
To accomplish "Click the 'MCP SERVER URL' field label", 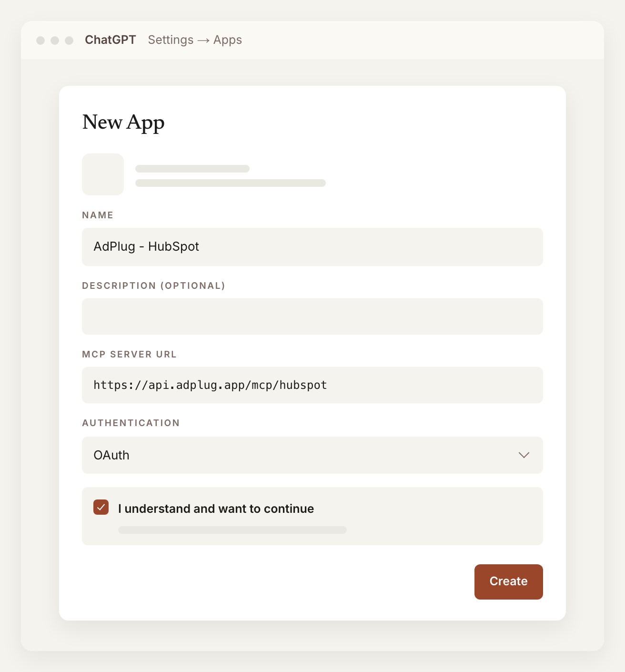I will (129, 354).
